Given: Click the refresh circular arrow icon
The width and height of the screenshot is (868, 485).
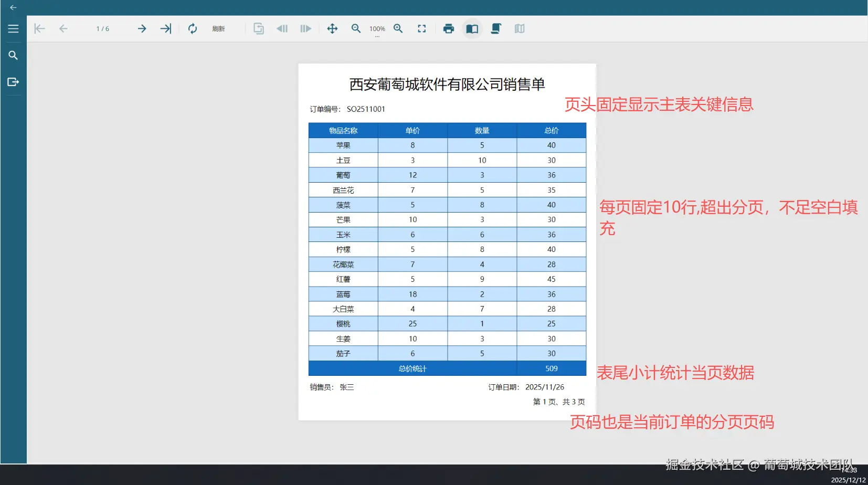Looking at the screenshot, I should click(193, 29).
